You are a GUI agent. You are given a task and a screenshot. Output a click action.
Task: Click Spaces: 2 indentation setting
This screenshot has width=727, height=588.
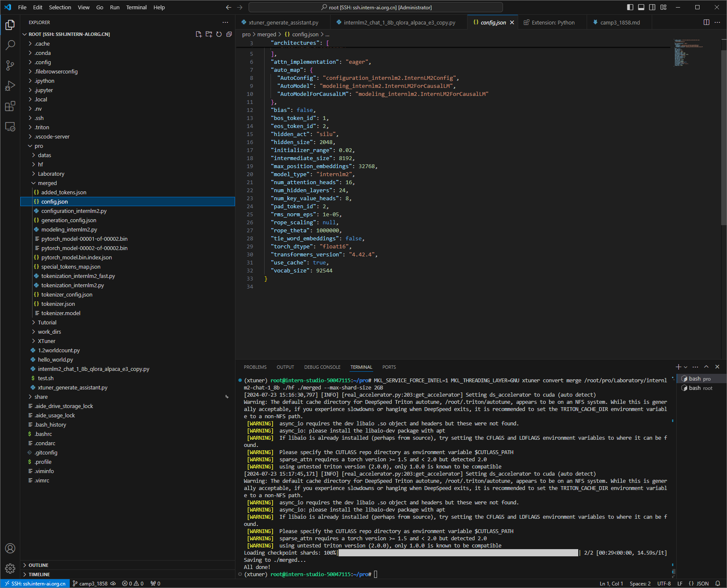click(640, 583)
